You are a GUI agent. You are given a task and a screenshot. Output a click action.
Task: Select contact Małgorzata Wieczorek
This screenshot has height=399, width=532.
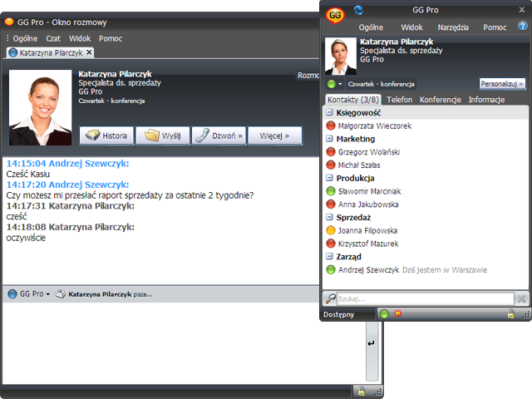(375, 126)
